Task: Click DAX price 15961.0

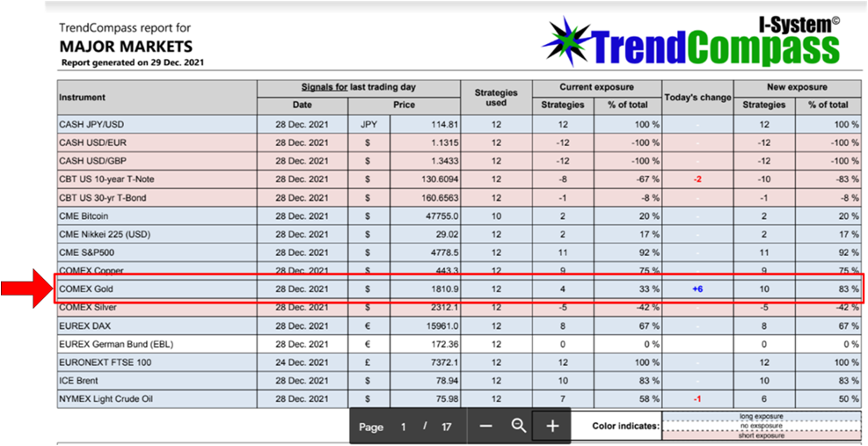Action: point(443,325)
